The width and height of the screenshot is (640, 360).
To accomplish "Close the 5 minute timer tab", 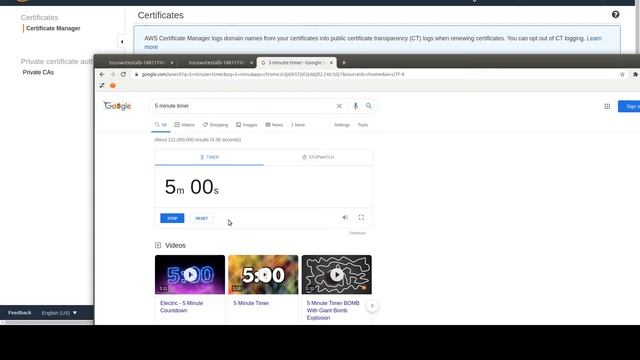I will [331, 62].
